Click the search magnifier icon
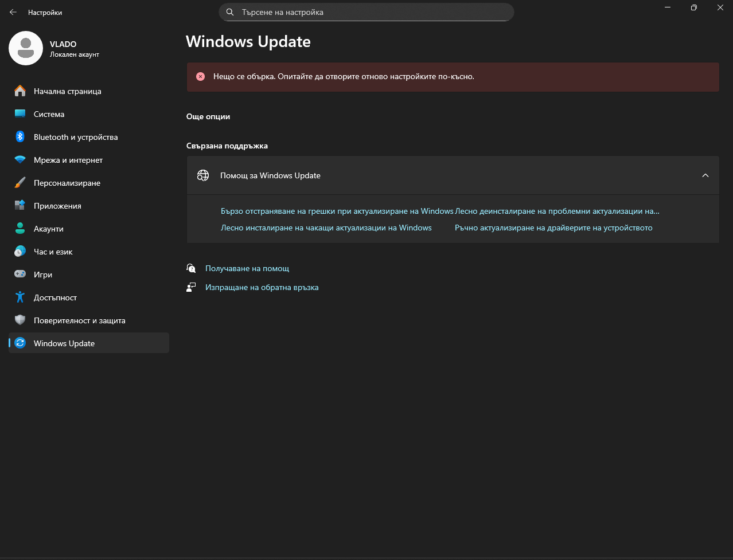Image resolution: width=733 pixels, height=560 pixels. click(x=230, y=12)
